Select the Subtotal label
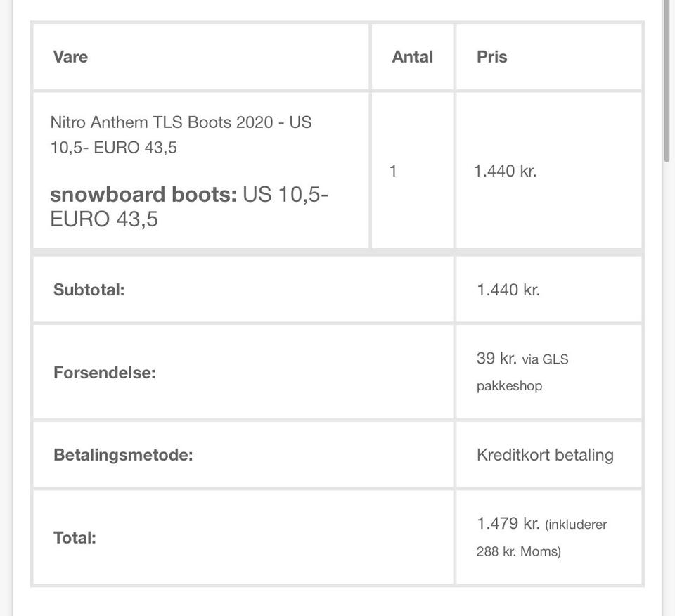The height and width of the screenshot is (616, 675). click(89, 290)
